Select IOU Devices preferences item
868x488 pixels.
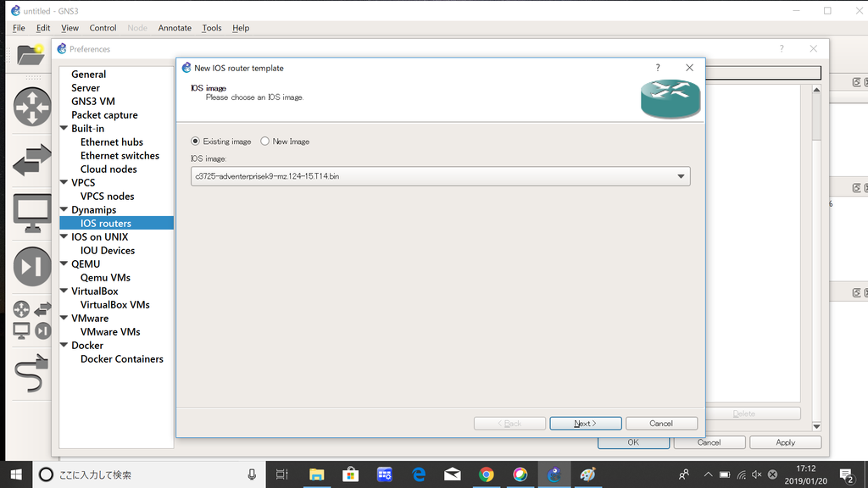click(108, 250)
